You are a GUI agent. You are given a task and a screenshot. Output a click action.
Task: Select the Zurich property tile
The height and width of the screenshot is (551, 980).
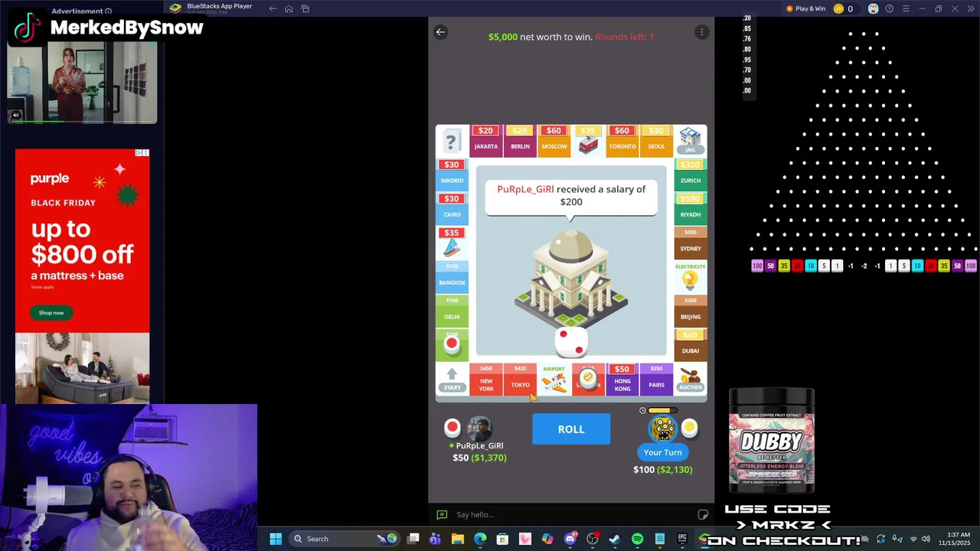click(x=690, y=175)
